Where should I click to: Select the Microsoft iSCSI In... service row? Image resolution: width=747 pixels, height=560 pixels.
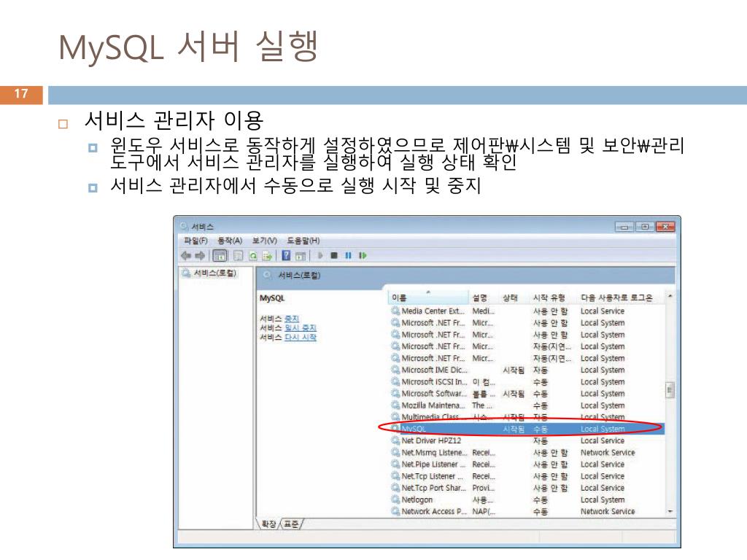[x=527, y=382]
